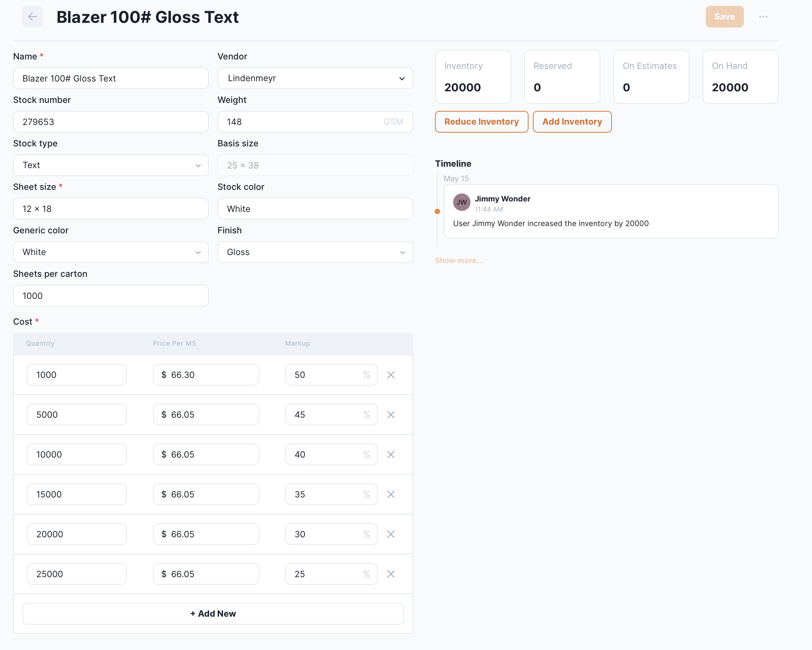Click the back arrow button
The height and width of the screenshot is (650, 812).
(x=32, y=17)
